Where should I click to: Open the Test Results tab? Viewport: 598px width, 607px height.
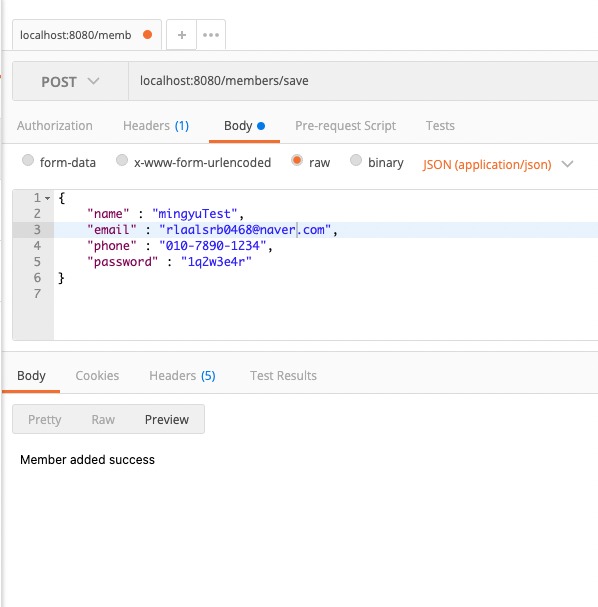click(x=283, y=376)
